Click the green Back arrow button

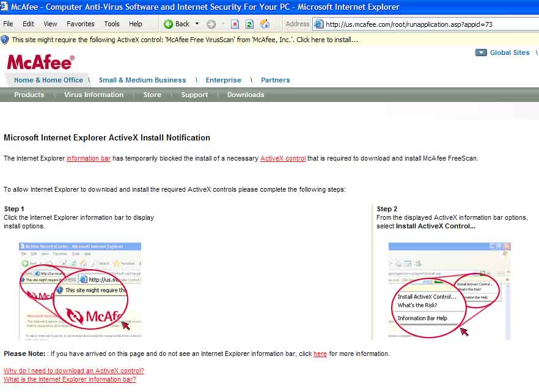click(x=168, y=24)
